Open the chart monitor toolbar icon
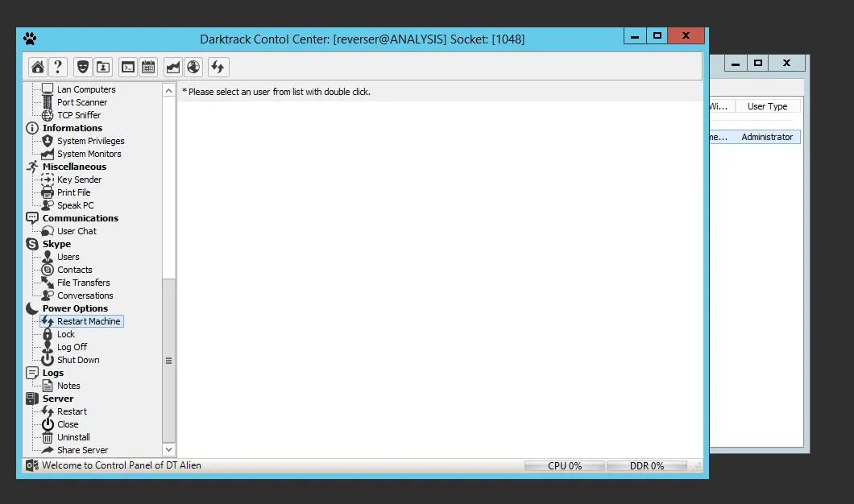This screenshot has height=504, width=854. [x=173, y=67]
